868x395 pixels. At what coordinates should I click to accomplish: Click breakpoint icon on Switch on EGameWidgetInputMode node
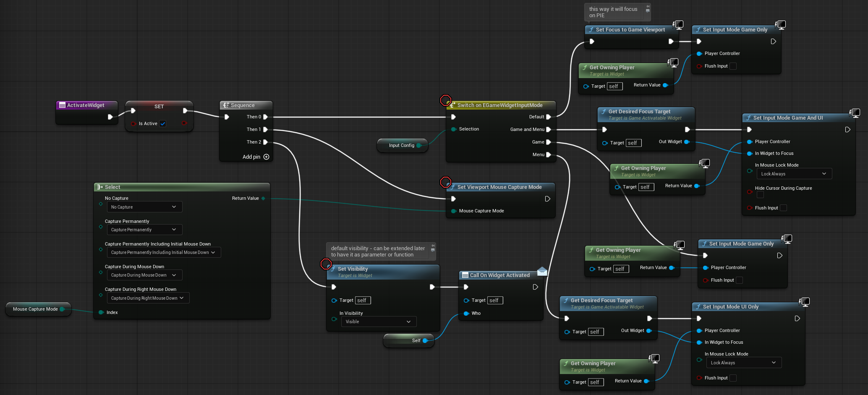tap(445, 100)
